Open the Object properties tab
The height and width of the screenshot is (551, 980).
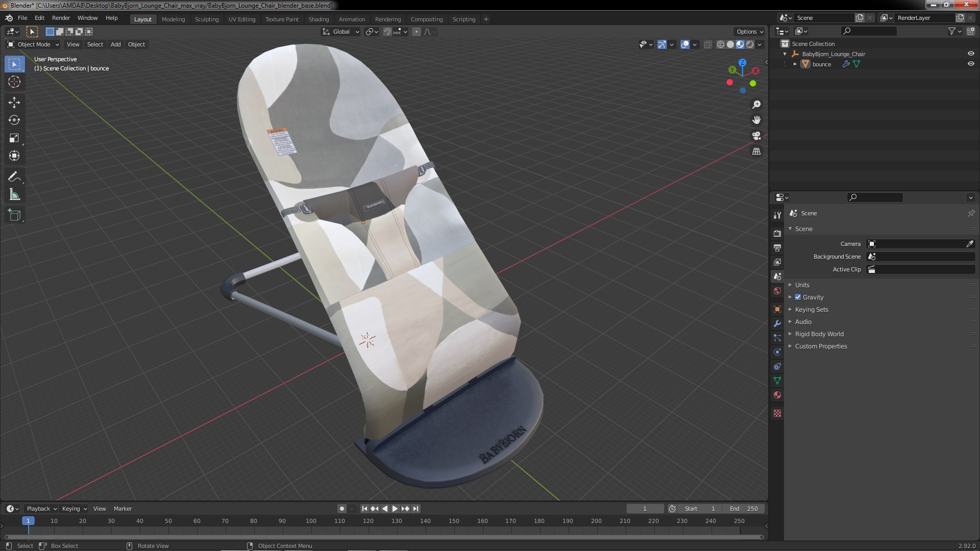[x=777, y=309]
